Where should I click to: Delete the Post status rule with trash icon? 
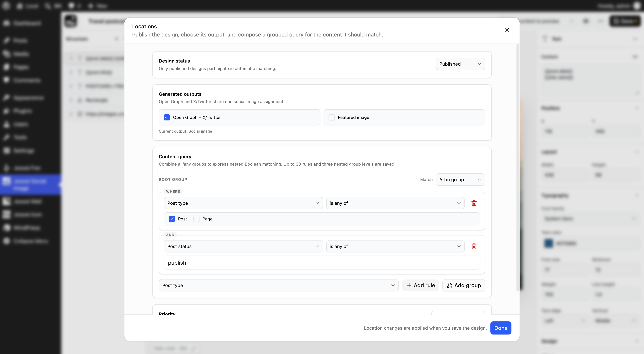474,246
